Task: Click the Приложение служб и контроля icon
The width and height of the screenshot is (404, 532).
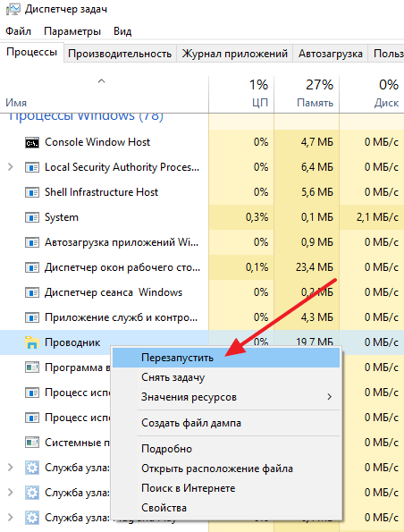Action: point(32,317)
